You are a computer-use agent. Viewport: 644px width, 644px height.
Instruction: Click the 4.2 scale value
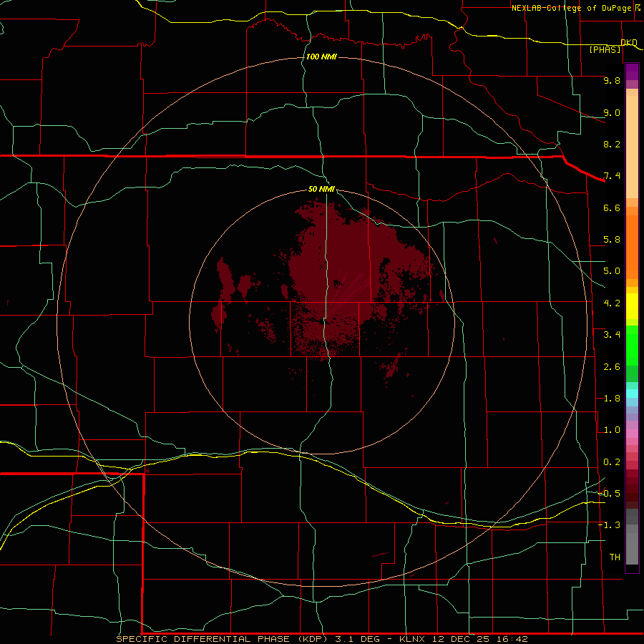pos(612,303)
